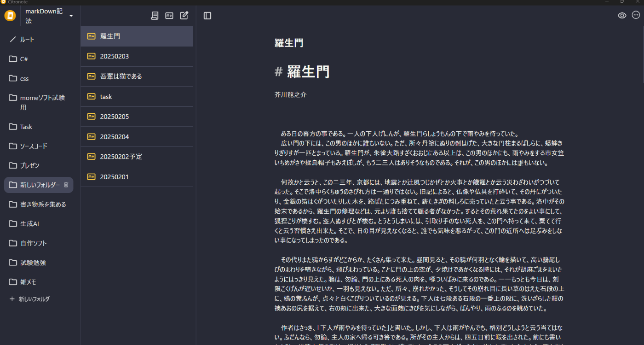Click the folder icon beside 生成AI

click(13, 223)
